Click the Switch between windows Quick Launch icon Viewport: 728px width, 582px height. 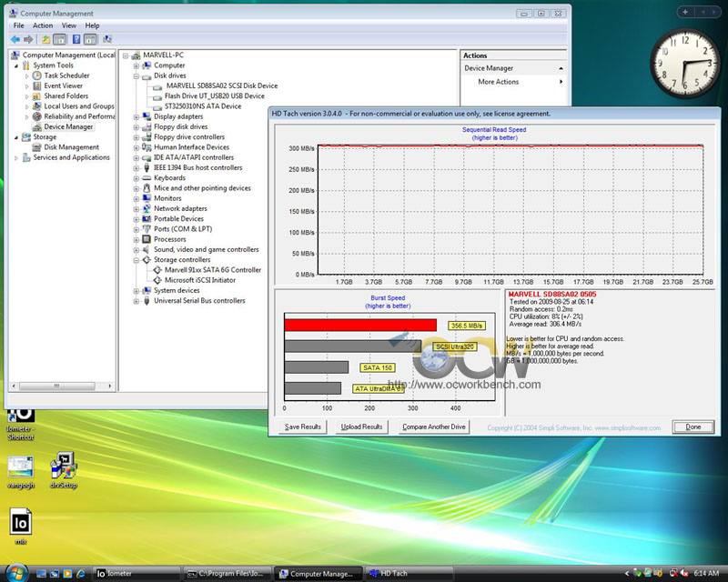click(x=55, y=574)
